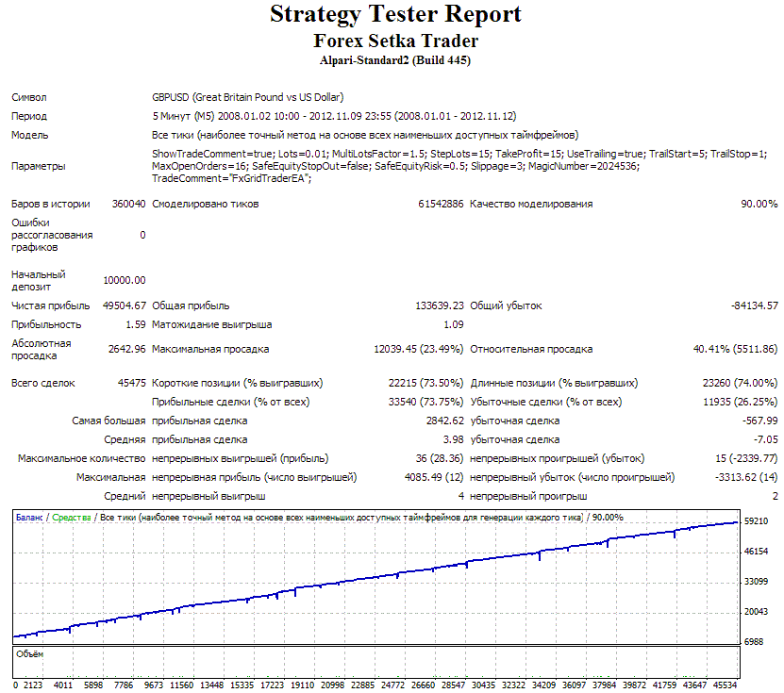Click 'Короткие позиции (% выигравших)' label
Screen dimensions: 784x693
coord(238,383)
